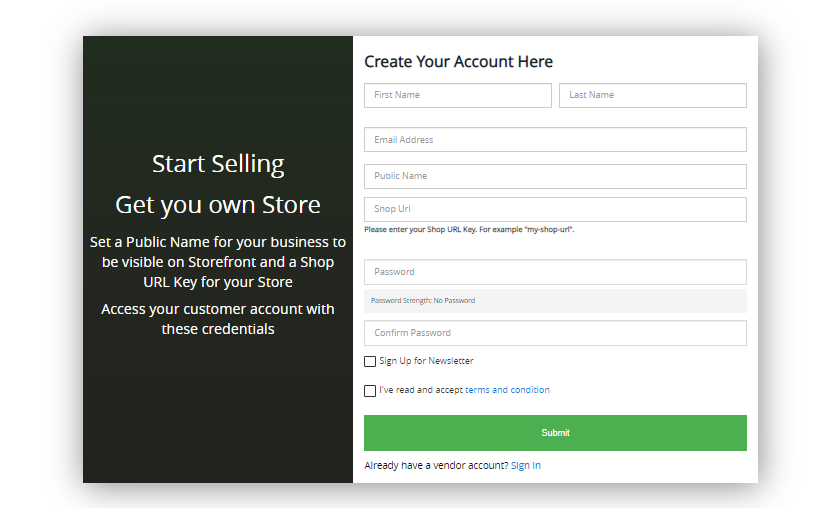Image resolution: width=832 pixels, height=508 pixels.
Task: Open the terms and condition link
Action: [x=507, y=390]
